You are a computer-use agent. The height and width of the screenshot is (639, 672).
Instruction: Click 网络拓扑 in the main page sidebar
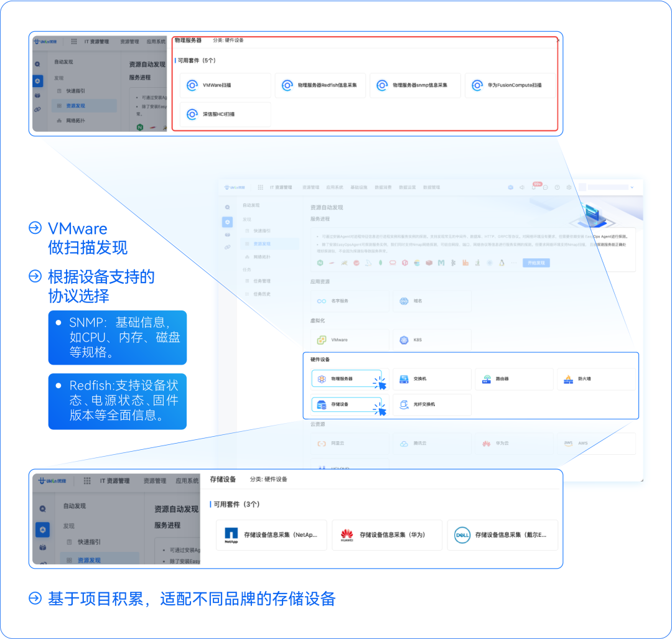(262, 257)
